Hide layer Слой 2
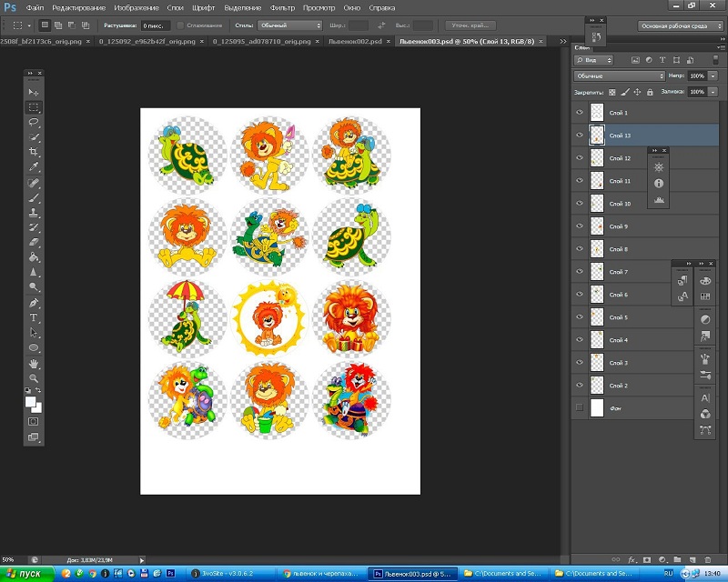The height and width of the screenshot is (582, 728). (x=580, y=386)
